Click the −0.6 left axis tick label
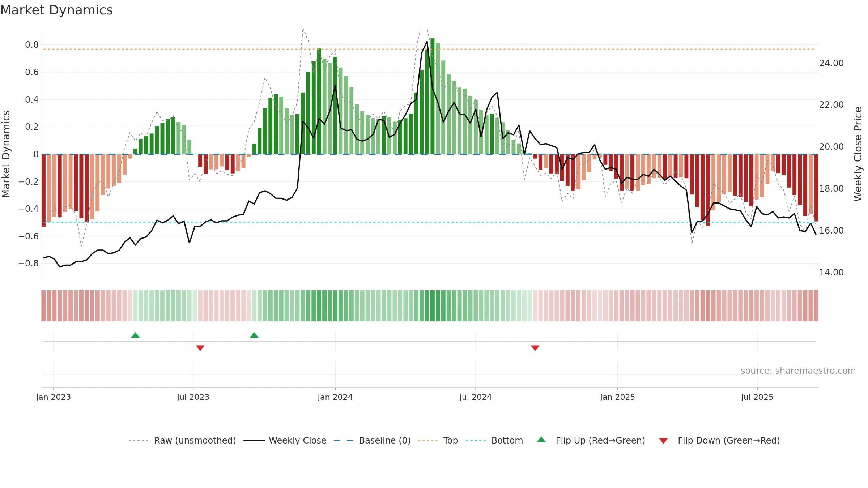Viewport: 868px width, 488px height. pyautogui.click(x=28, y=236)
